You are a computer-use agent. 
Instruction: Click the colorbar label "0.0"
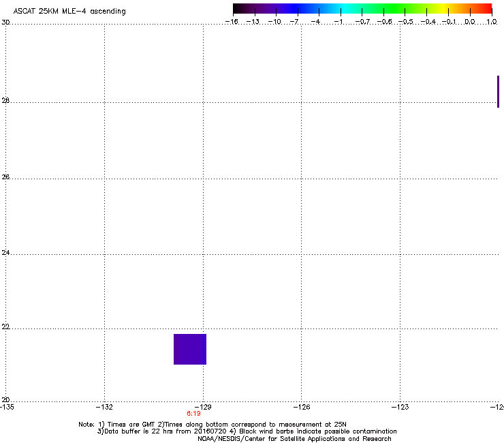click(x=470, y=22)
